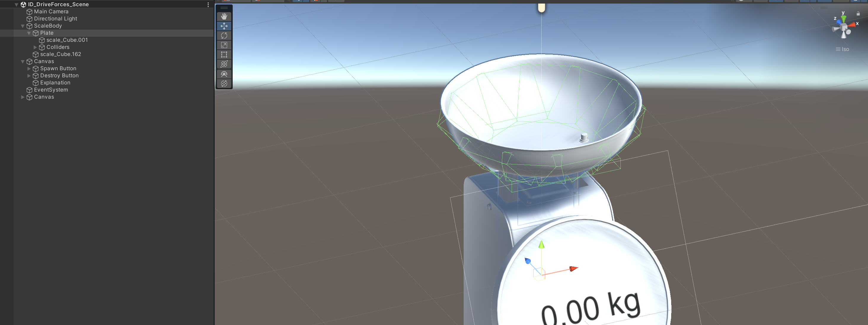Click the red X axis gizmo cone
Image resolution: width=868 pixels, height=325 pixels.
pyautogui.click(x=853, y=25)
